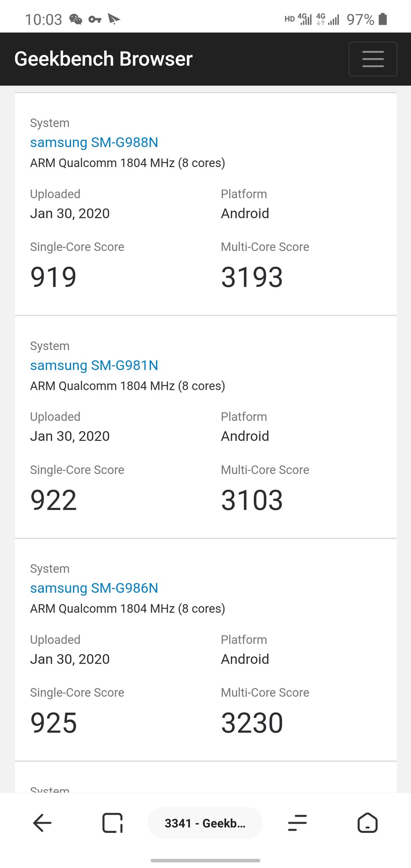411x868 pixels.
Task: Open the browser tabs switcher icon
Action: [112, 823]
